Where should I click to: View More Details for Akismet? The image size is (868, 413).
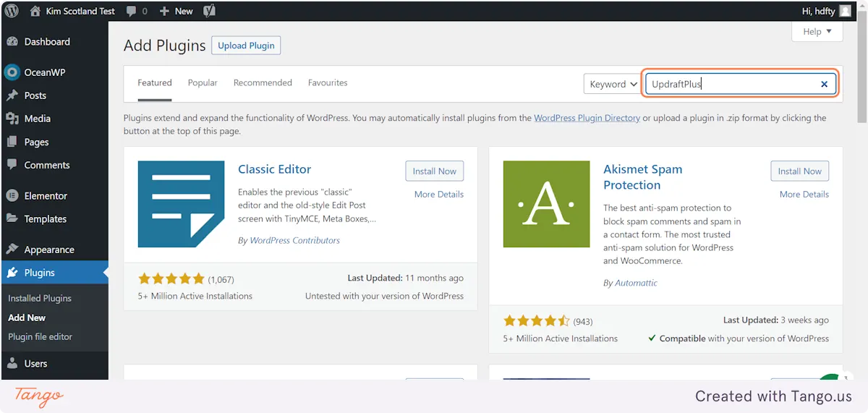pyautogui.click(x=804, y=195)
